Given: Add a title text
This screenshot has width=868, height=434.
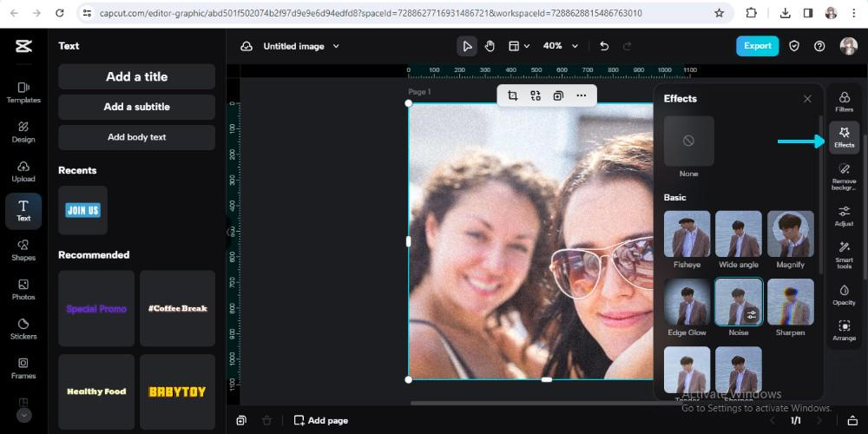Looking at the screenshot, I should coord(137,76).
